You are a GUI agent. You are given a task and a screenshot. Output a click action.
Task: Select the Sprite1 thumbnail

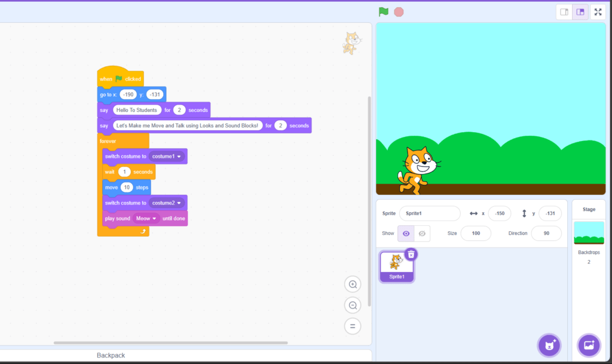396,263
